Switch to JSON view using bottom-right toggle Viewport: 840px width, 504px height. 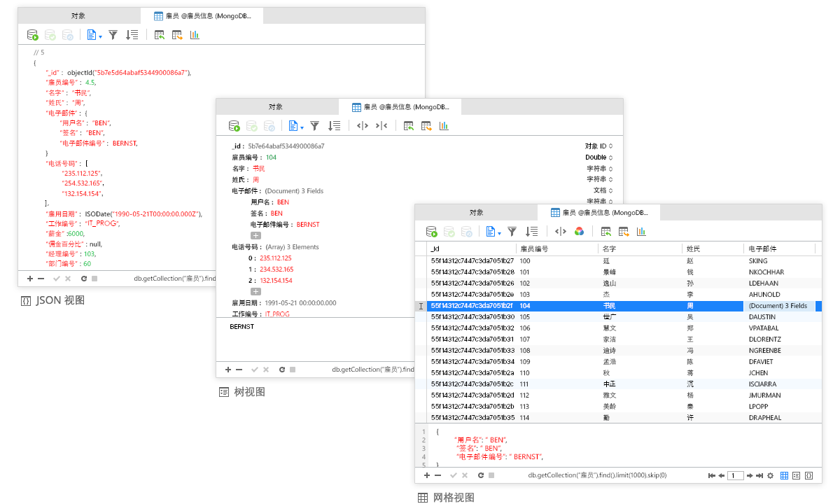coord(808,475)
